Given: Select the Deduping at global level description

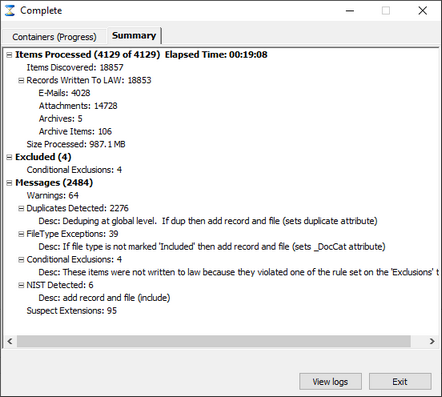Looking at the screenshot, I should pos(208,221).
